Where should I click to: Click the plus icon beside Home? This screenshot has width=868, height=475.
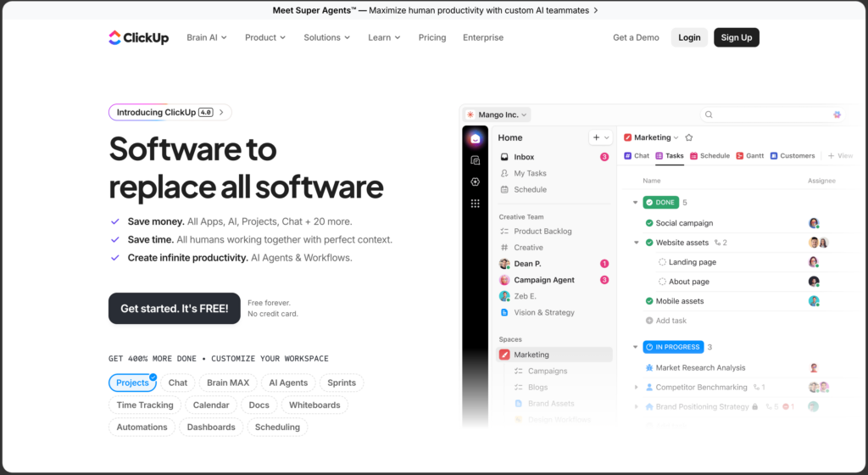click(596, 137)
